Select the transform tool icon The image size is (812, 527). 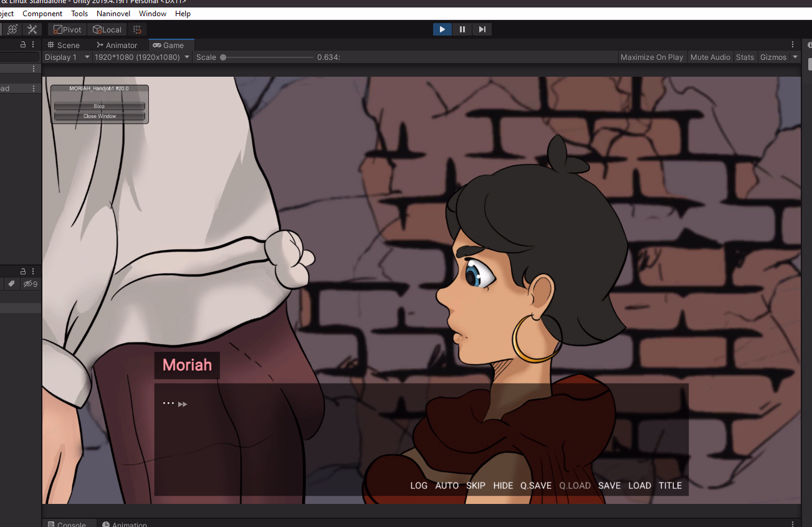tap(12, 29)
